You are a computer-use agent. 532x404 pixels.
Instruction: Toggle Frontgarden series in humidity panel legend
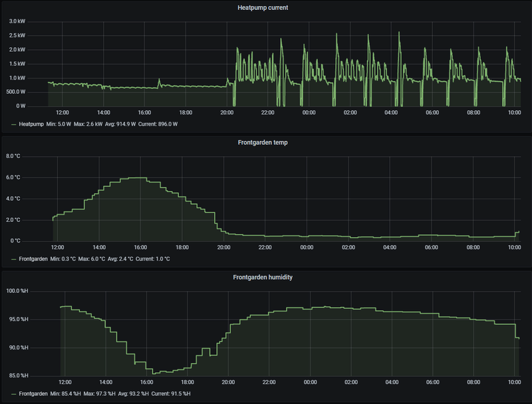(x=33, y=394)
